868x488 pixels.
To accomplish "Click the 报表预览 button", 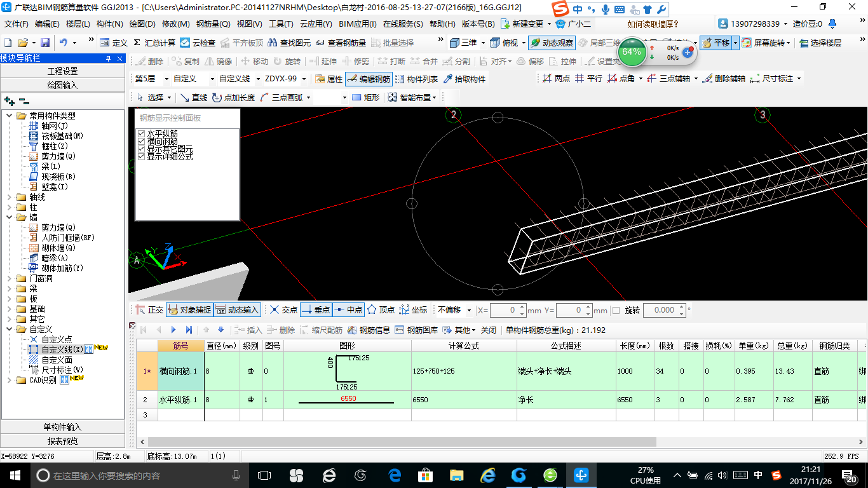I will coord(63,441).
